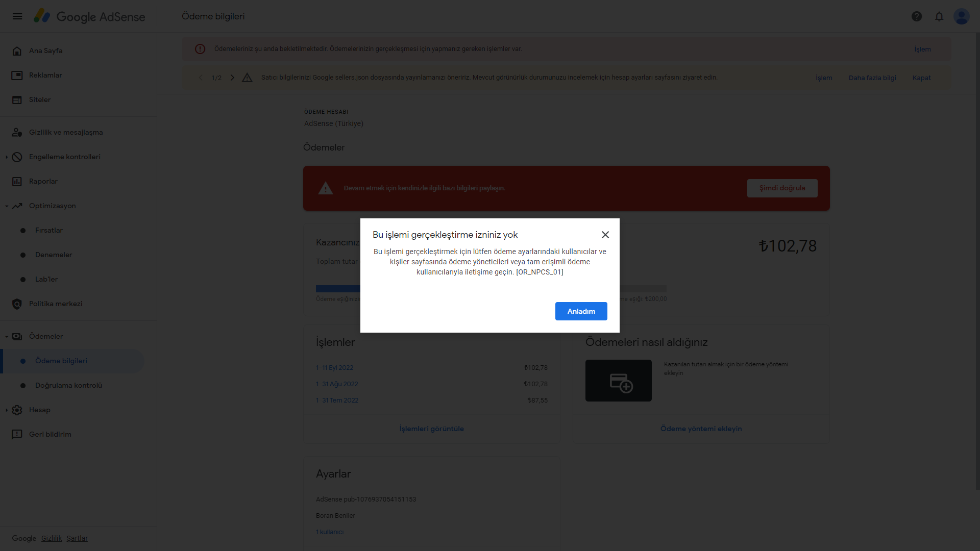Screen dimensions: 980x551
Task: Open the 31 Tem 2022 transaction
Action: click(340, 400)
